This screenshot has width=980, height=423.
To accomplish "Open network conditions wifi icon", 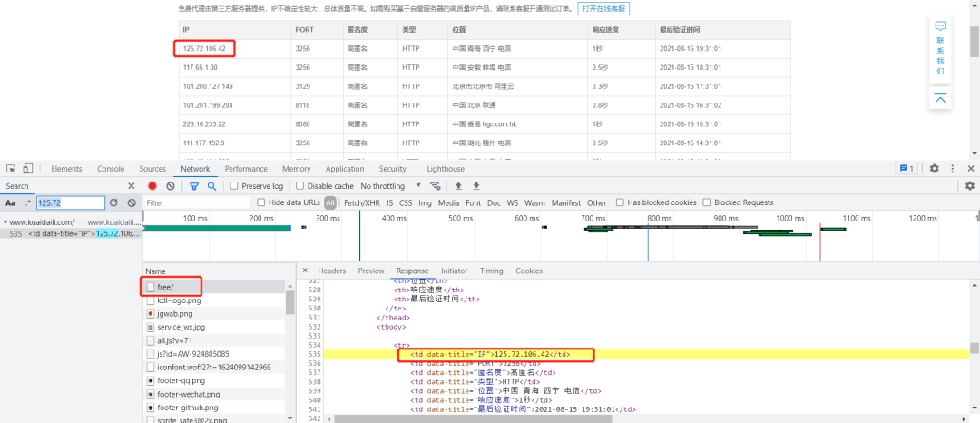I will click(x=436, y=186).
